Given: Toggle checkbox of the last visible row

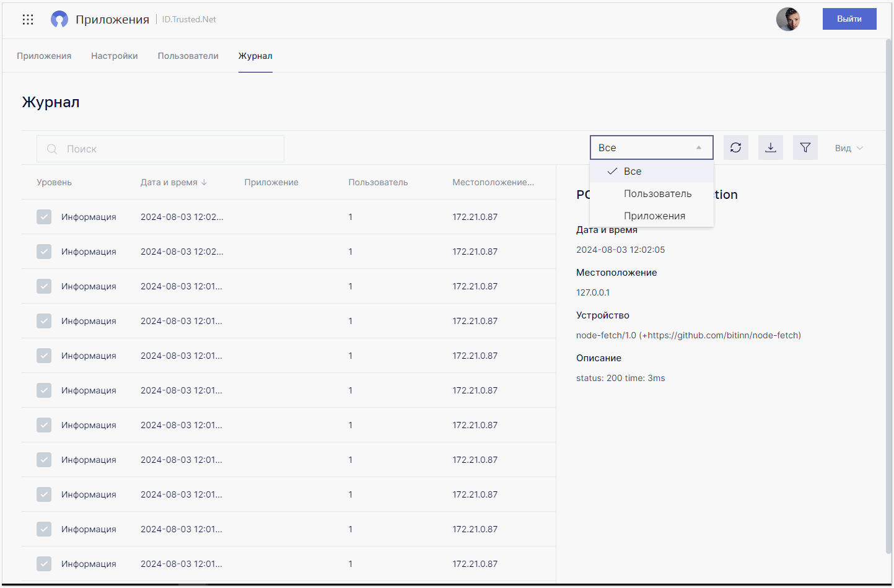Looking at the screenshot, I should [x=44, y=564].
